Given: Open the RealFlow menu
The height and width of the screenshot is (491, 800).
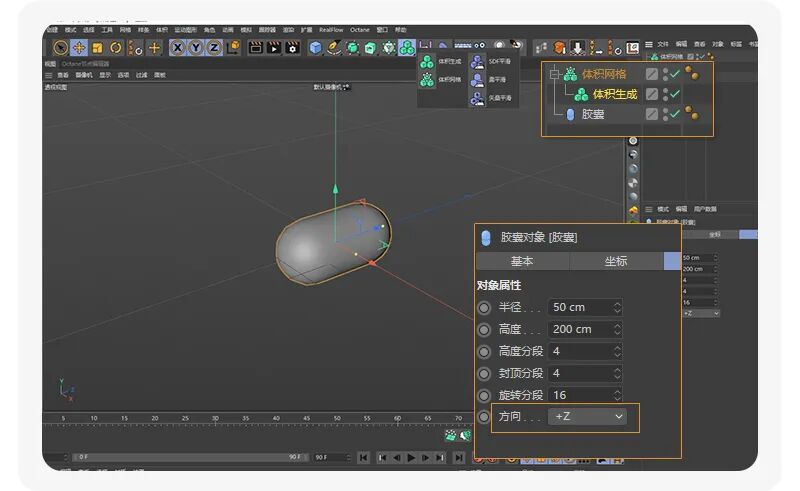Looking at the screenshot, I should click(x=331, y=30).
